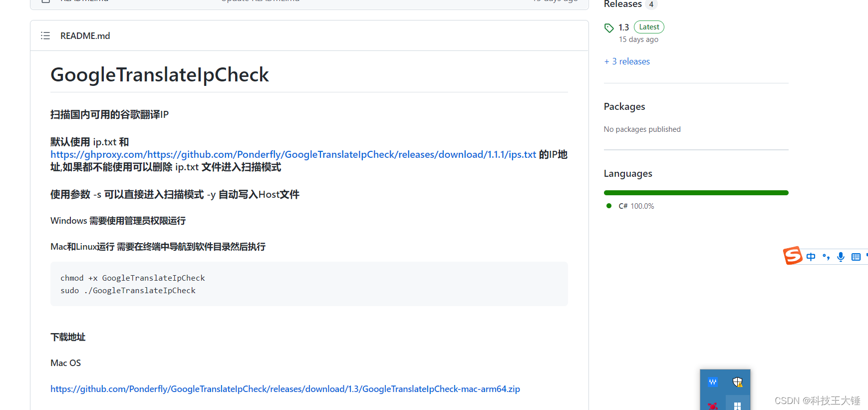868x410 pixels.
Task: Click the text Windows 需要使用管理员权限运行
Action: click(118, 221)
